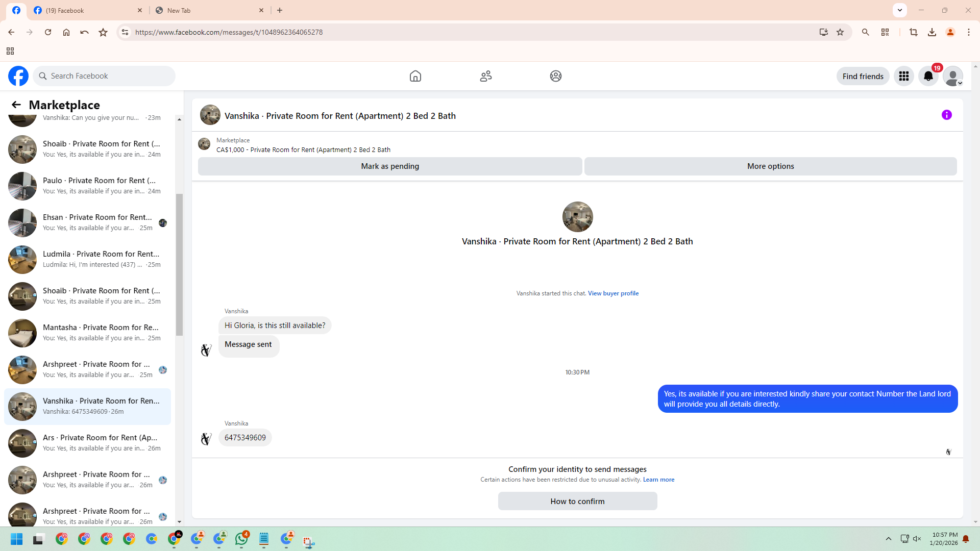The height and width of the screenshot is (551, 980).
Task: Switch to the (19) Facebook tab
Action: (x=89, y=10)
